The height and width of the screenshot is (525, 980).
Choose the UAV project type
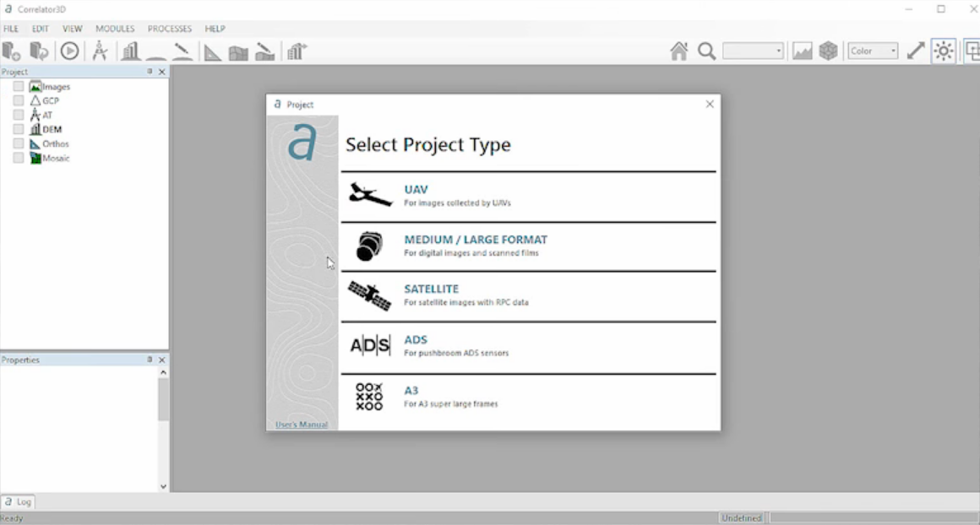(x=528, y=196)
